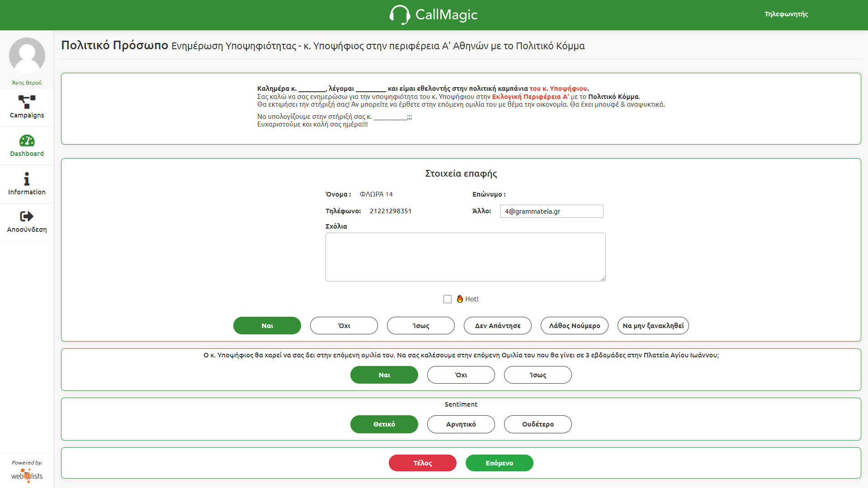Click the CallMagic headset logo
Viewport: 868px width, 488px height.
(399, 14)
